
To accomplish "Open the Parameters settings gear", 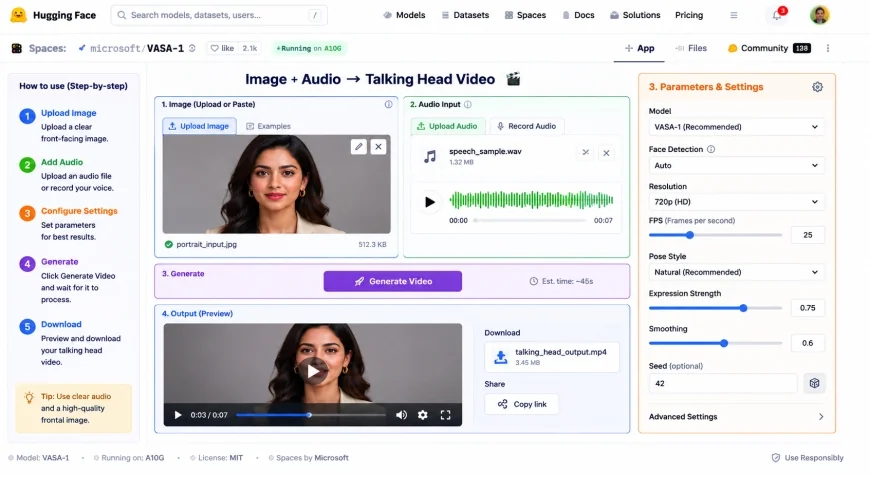I will (817, 87).
